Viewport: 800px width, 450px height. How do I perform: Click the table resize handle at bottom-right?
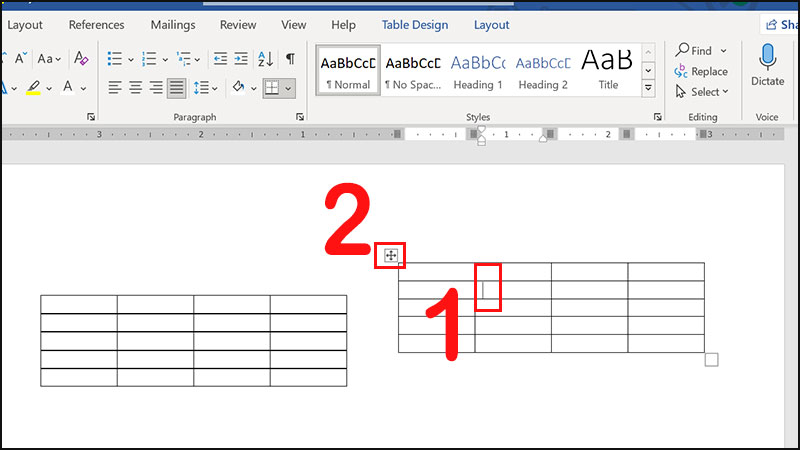pyautogui.click(x=711, y=360)
